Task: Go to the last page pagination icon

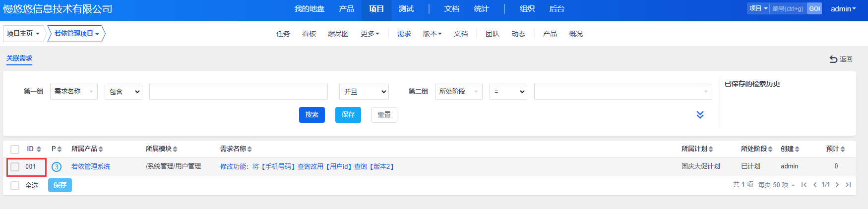Action: point(848,185)
